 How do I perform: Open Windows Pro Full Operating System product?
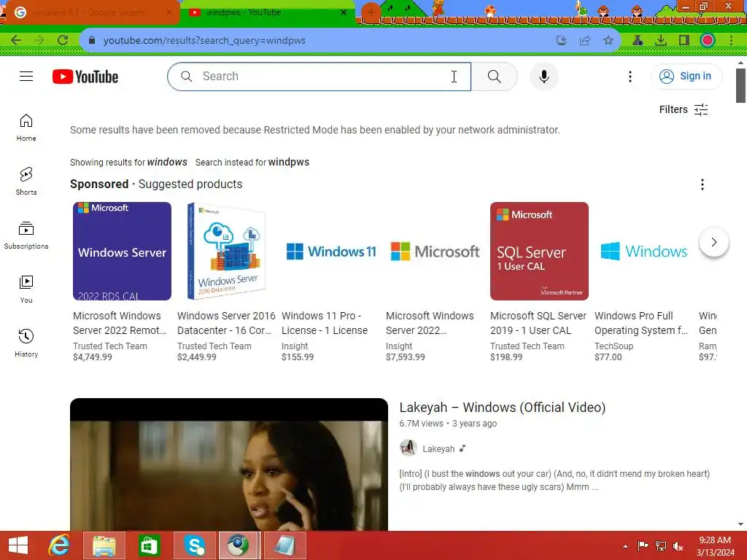click(x=643, y=251)
